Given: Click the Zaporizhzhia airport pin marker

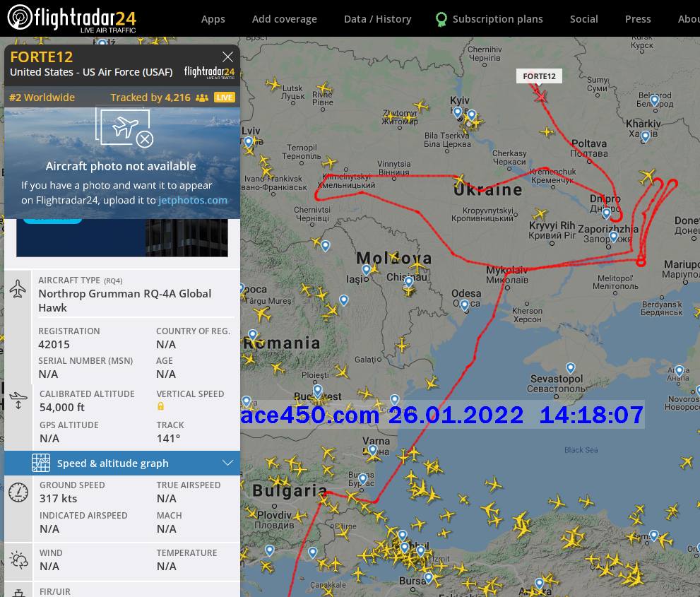Looking at the screenshot, I should click(613, 237).
